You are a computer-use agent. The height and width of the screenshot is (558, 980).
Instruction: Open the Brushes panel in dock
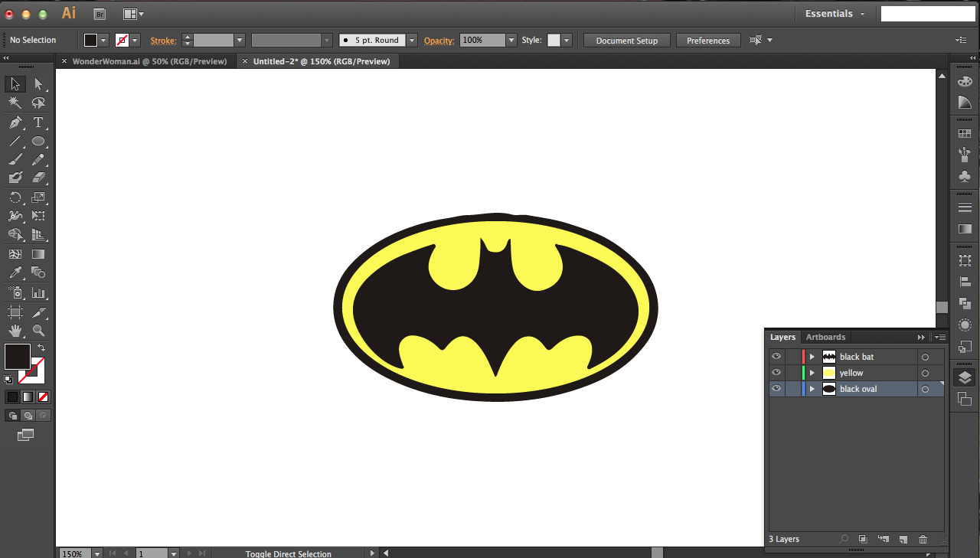pos(965,155)
